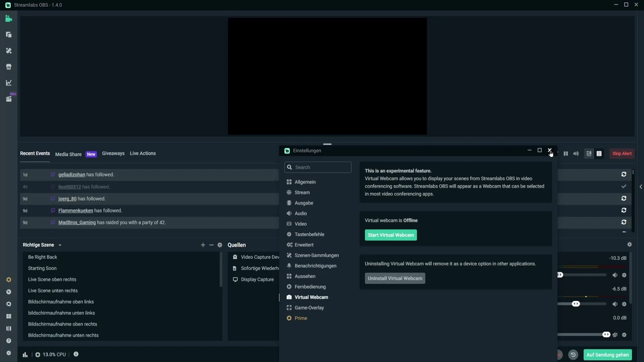The height and width of the screenshot is (362, 644).
Task: Open the Highlighter icon marked Neu
Action: click(x=9, y=99)
